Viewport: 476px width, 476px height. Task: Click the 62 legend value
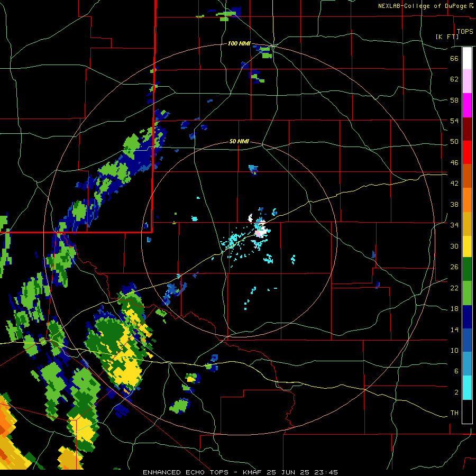pos(454,79)
